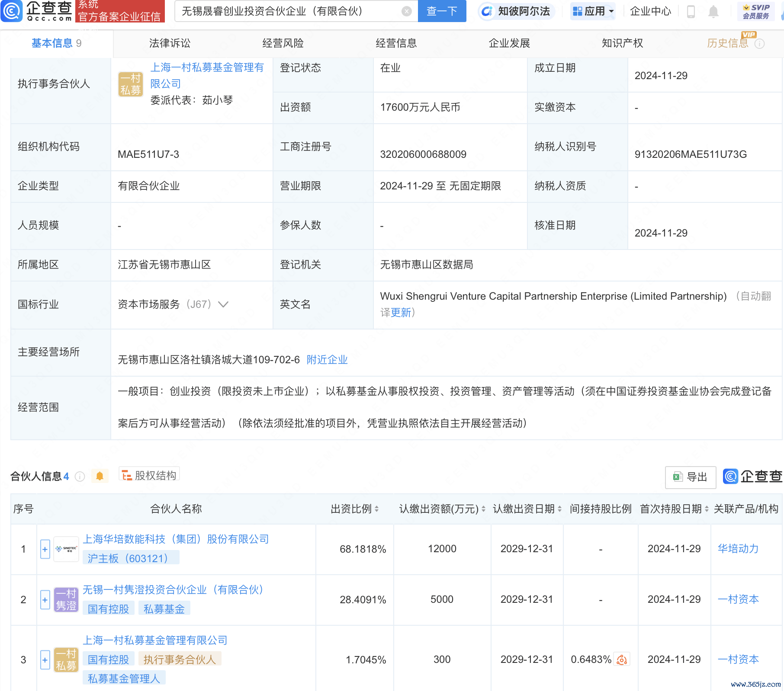Expand row 1 上海华培数能科技 with plus
Screen dimensions: 784x691
[45, 549]
